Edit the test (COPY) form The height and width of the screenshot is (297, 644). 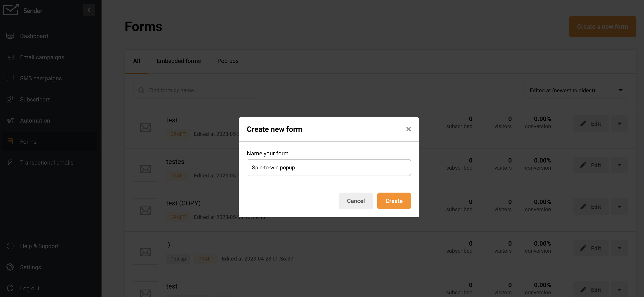point(591,207)
